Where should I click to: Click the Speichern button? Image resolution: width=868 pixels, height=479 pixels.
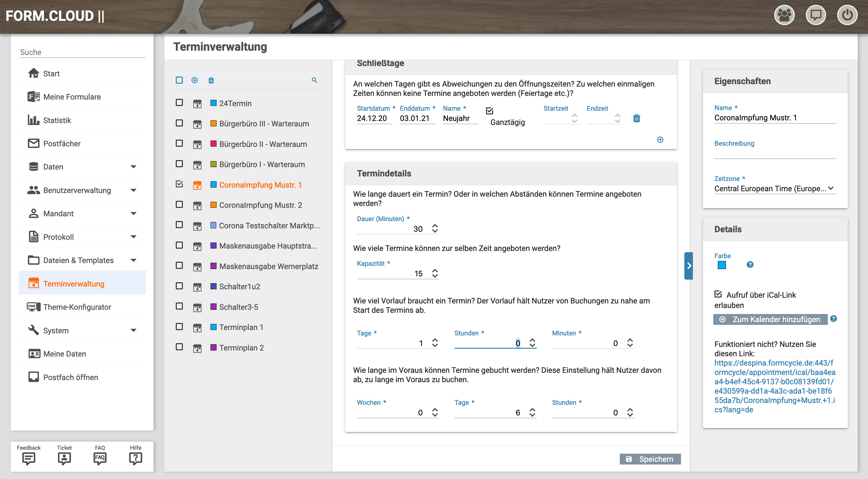tap(650, 459)
